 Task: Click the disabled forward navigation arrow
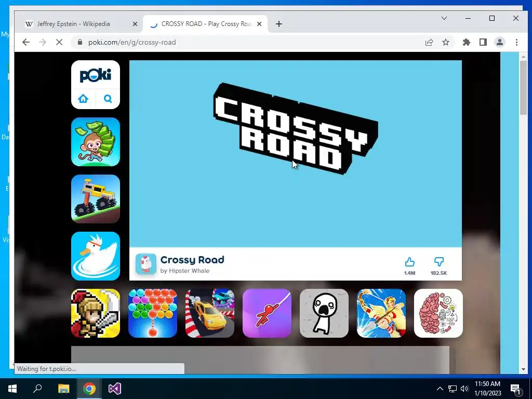[43, 42]
